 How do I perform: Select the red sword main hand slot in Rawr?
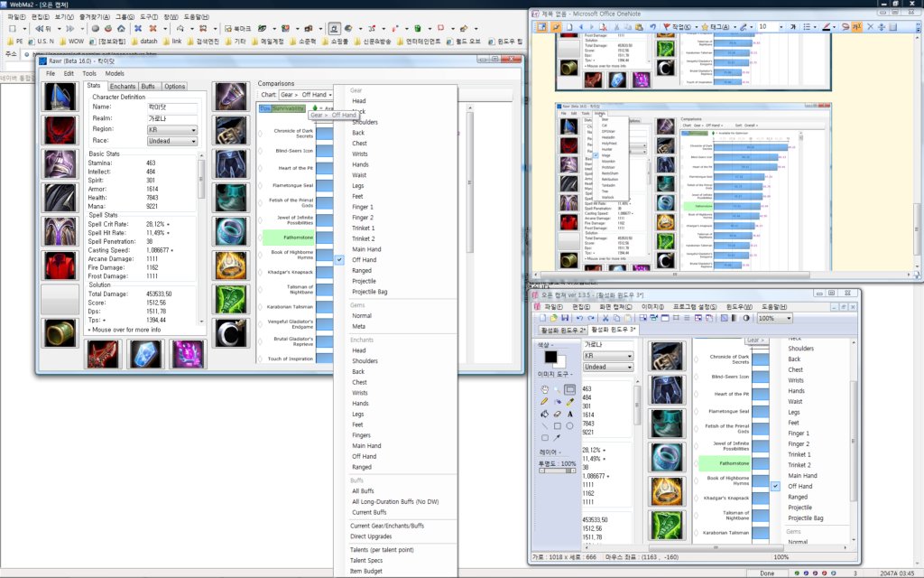click(103, 354)
